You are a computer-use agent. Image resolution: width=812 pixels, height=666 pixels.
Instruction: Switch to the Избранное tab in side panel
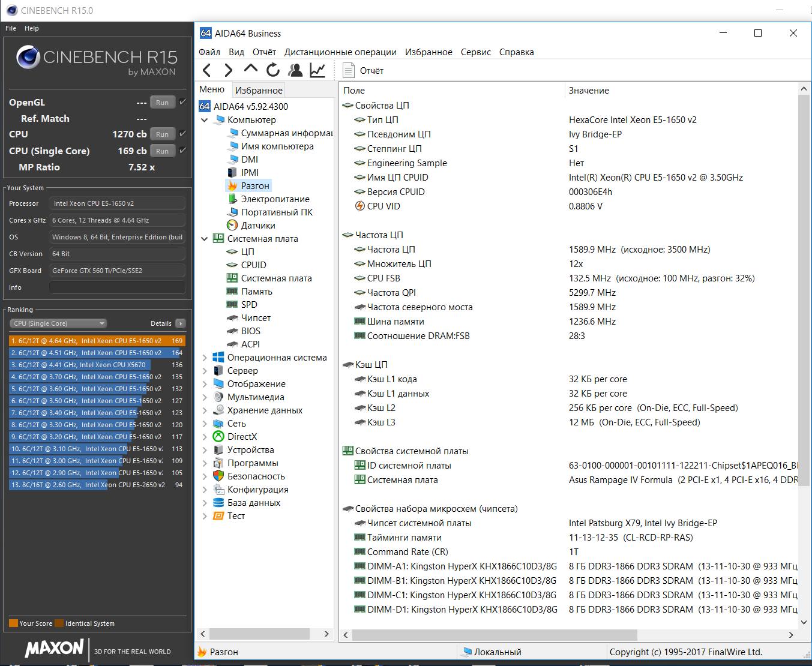tap(259, 91)
